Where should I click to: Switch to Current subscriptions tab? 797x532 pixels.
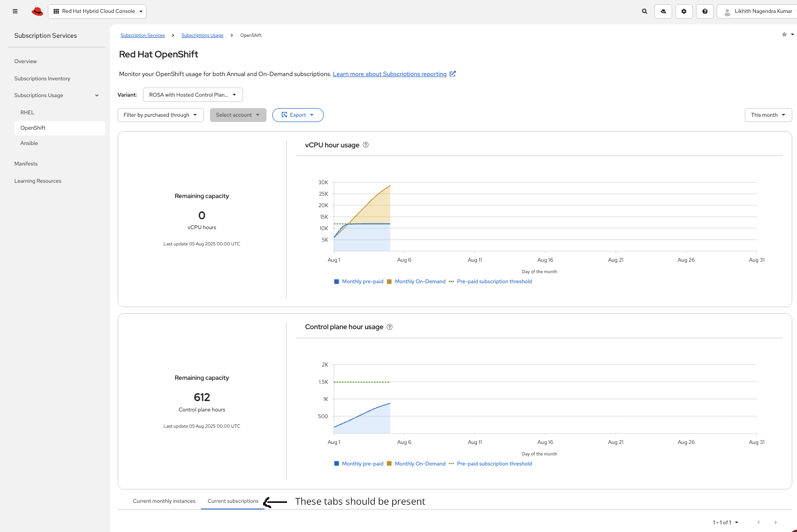(x=233, y=501)
